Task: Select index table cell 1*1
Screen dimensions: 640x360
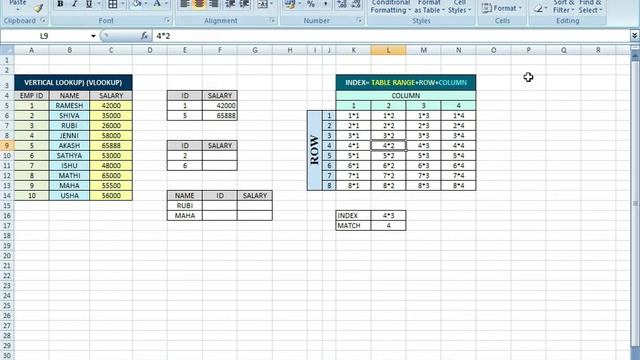Action: click(x=353, y=116)
